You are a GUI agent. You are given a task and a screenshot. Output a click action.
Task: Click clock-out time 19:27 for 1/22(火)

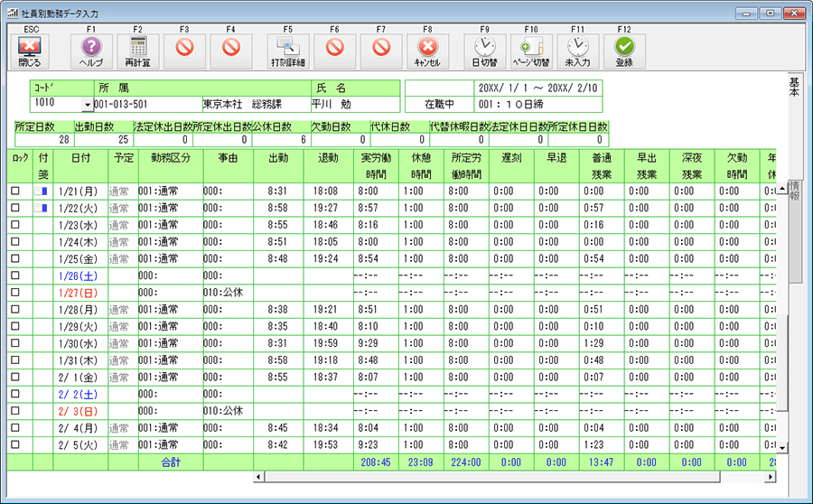point(325,208)
